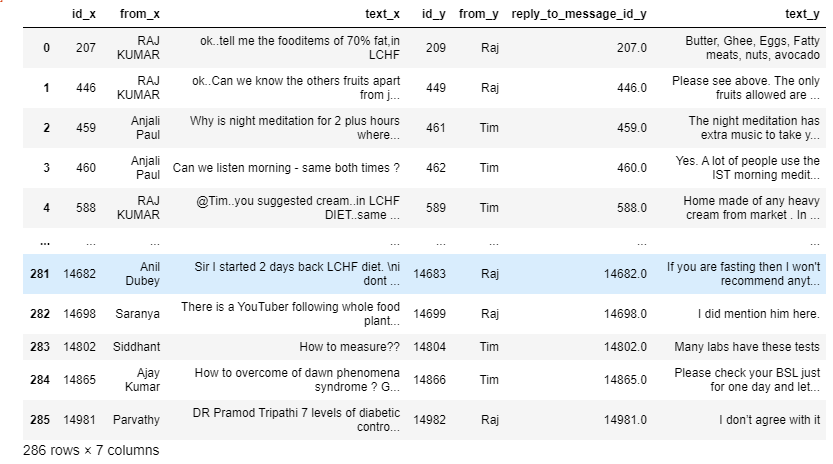Click 'Butter, Ghee, Eggs, Fatty meats' cell
Screen dimensions: 833x464
(752, 48)
